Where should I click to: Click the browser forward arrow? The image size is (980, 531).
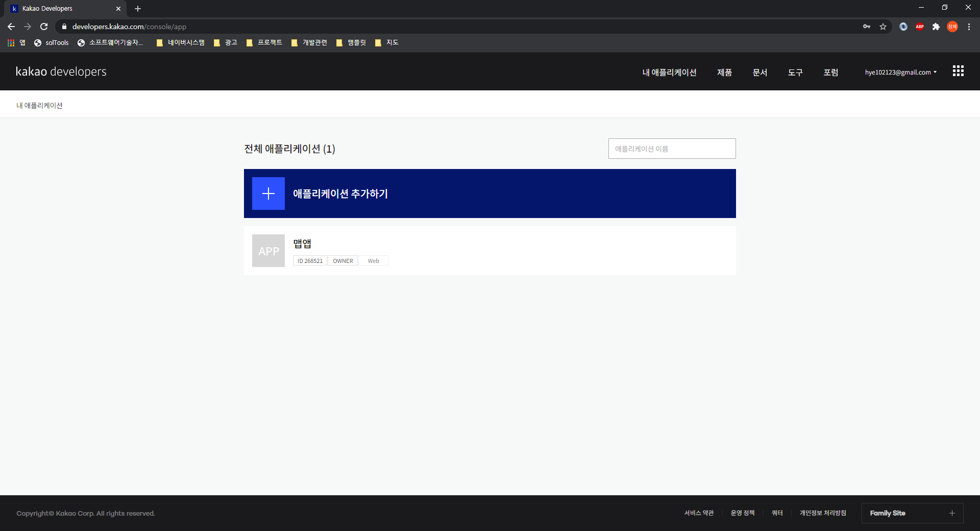pos(28,27)
